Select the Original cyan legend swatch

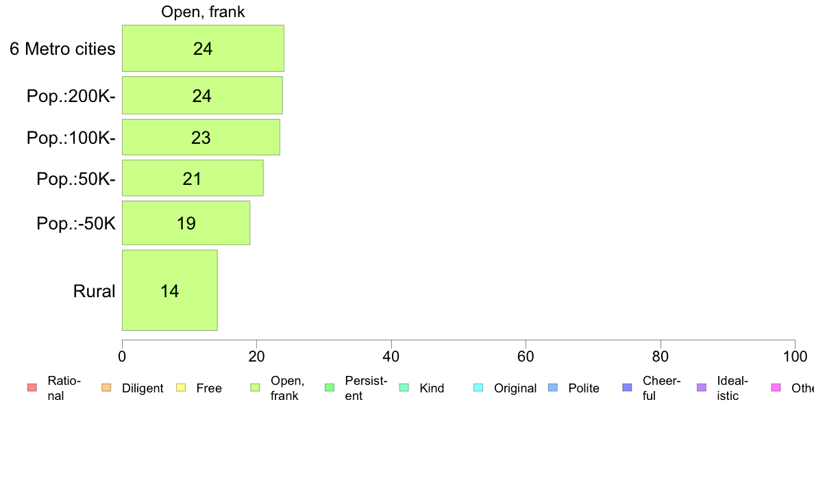pyautogui.click(x=479, y=388)
